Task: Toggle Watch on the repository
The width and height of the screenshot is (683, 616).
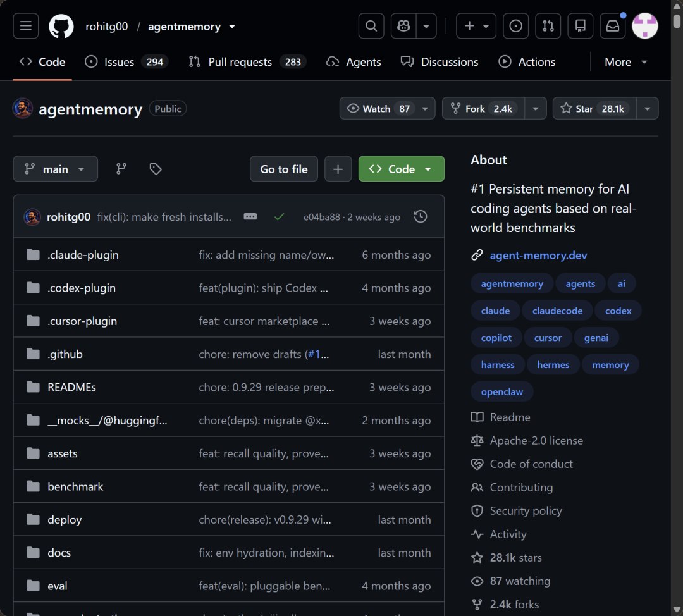Action: [x=379, y=109]
